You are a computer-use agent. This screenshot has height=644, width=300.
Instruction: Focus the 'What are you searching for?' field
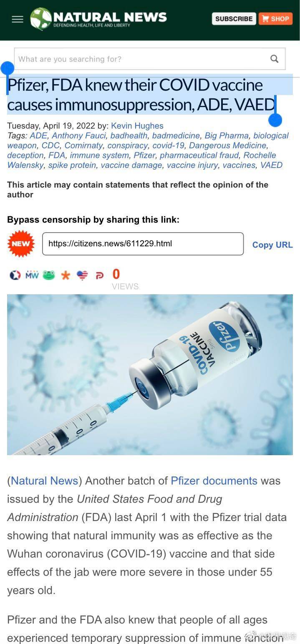click(x=142, y=59)
